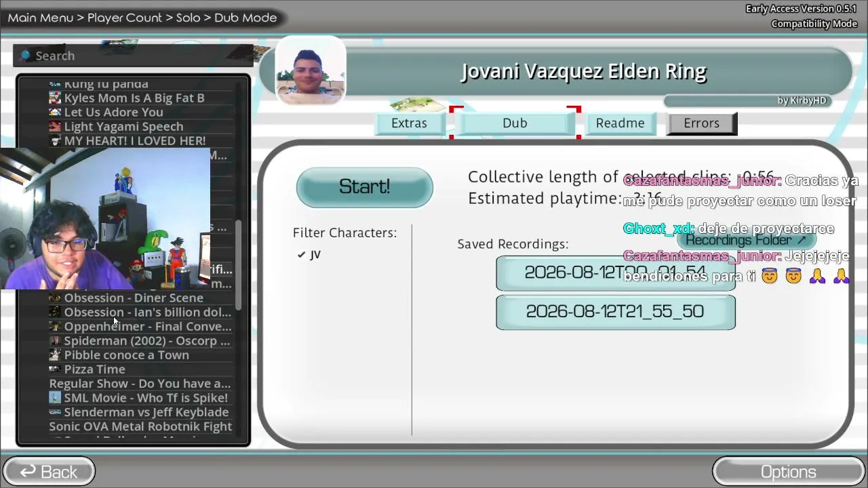868x488 pixels.
Task: Open the Options menu
Action: click(789, 472)
